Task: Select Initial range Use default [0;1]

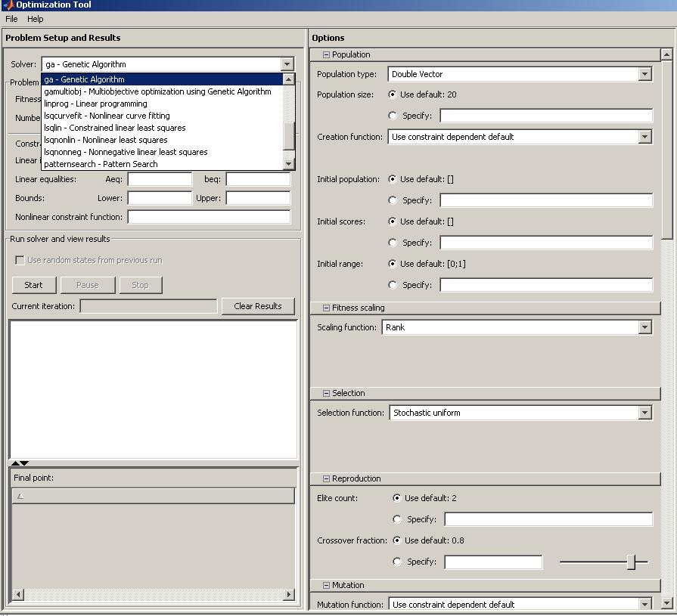Action: pos(393,264)
